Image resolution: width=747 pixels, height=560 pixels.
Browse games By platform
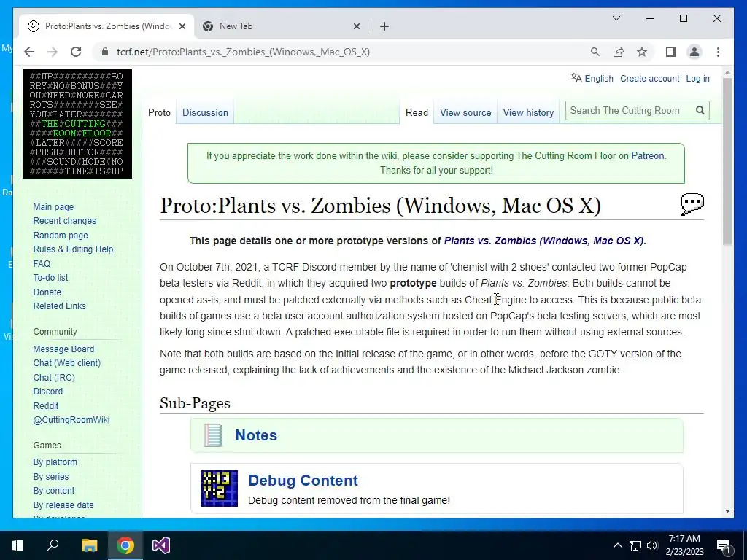tap(55, 462)
